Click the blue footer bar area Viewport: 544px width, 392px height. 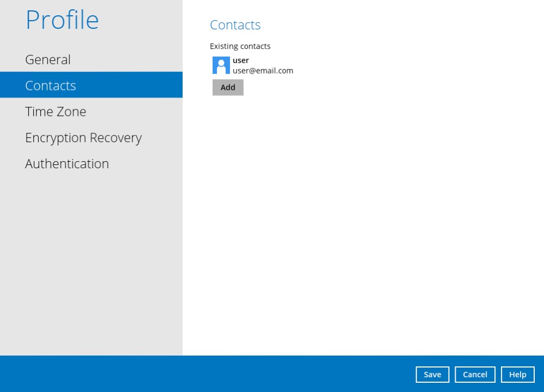[x=218, y=374]
